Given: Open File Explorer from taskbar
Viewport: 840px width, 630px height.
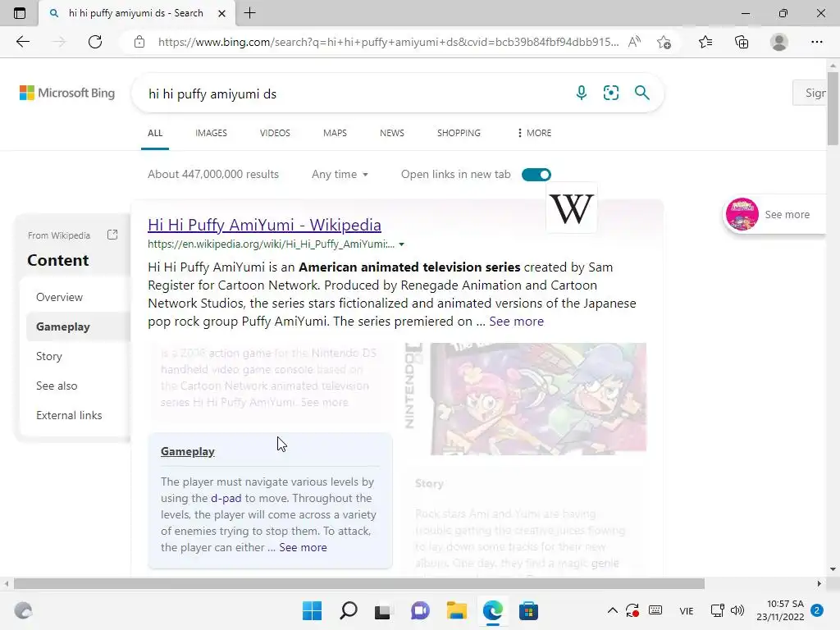Looking at the screenshot, I should tap(456, 610).
